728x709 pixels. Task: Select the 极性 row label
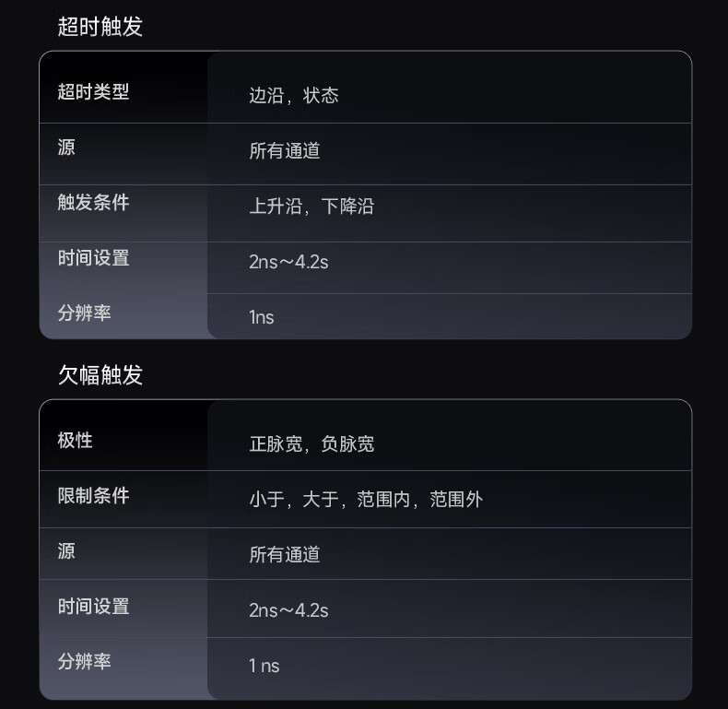(76, 441)
